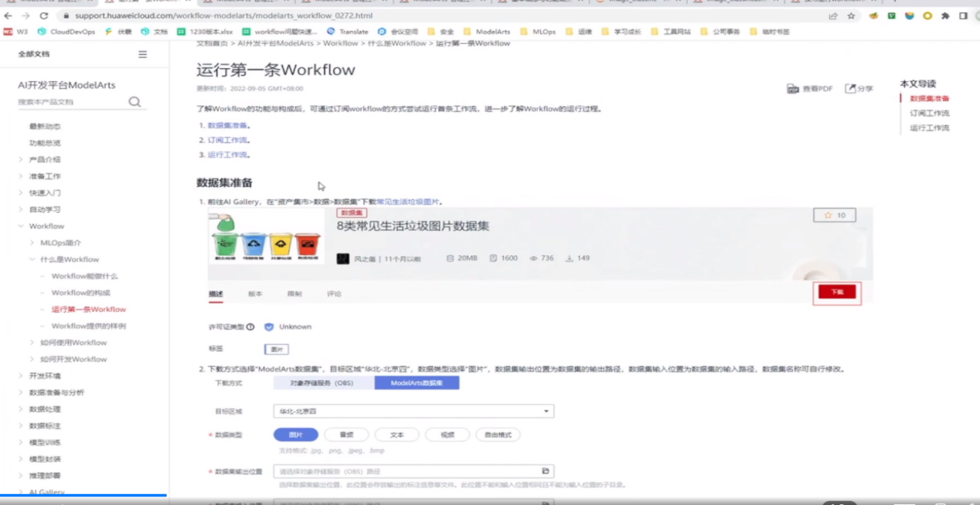Select the 文本 data type option
Viewport: 980px width, 505px height.
[x=396, y=435]
